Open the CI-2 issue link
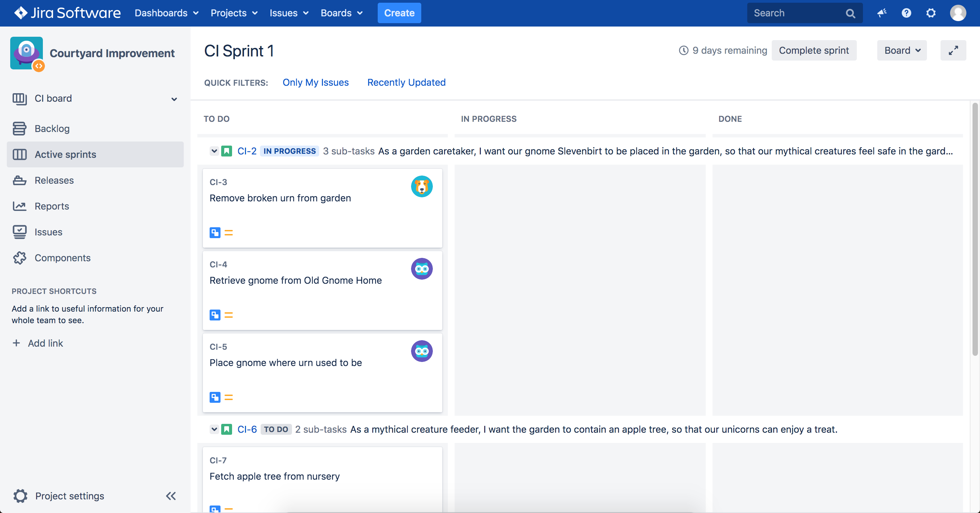980x513 pixels. (247, 151)
